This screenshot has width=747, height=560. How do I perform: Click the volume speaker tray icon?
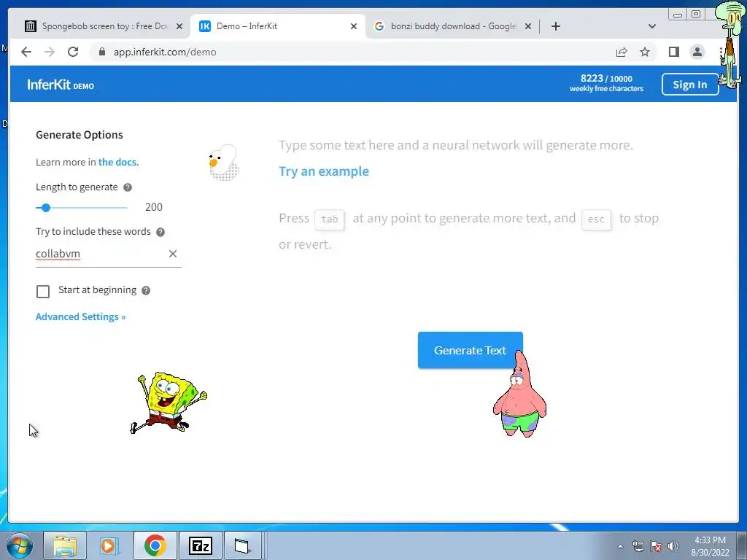tap(673, 546)
